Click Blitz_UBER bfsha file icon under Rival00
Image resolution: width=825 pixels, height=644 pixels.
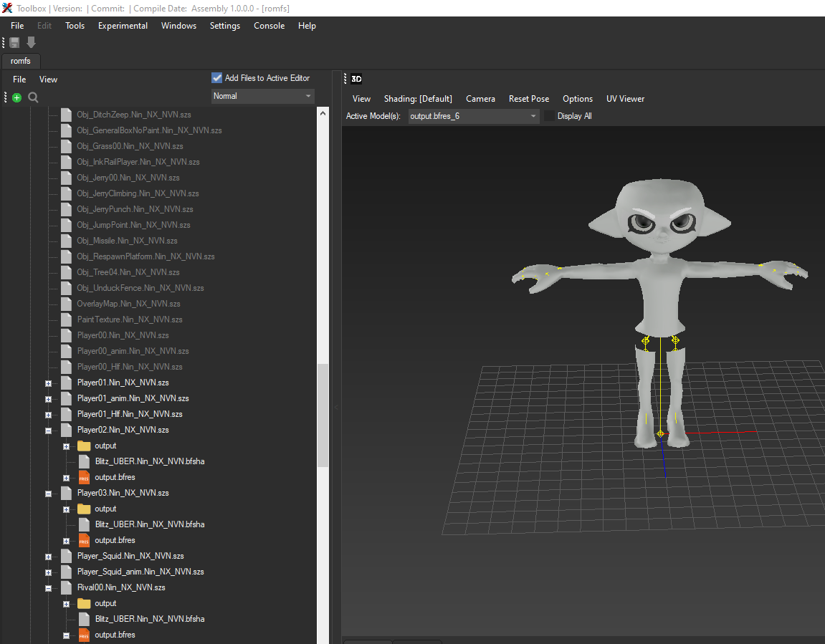(x=84, y=620)
